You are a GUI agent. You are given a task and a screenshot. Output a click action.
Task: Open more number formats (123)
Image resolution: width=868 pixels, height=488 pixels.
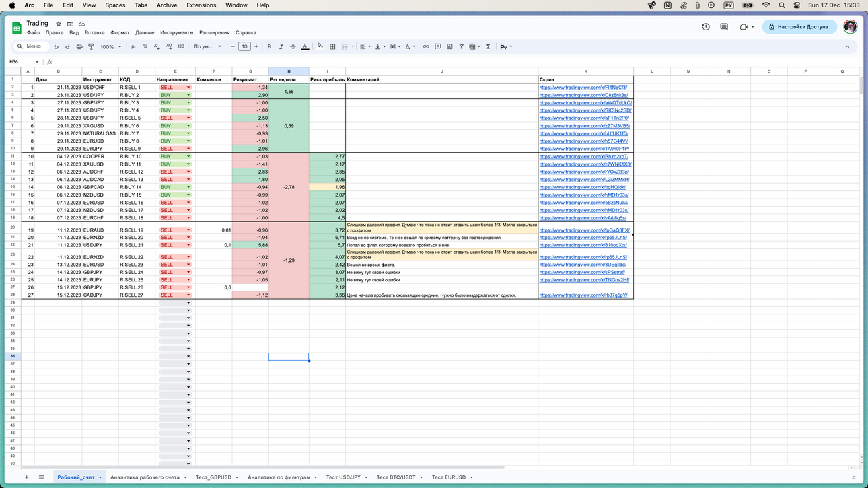coord(180,47)
